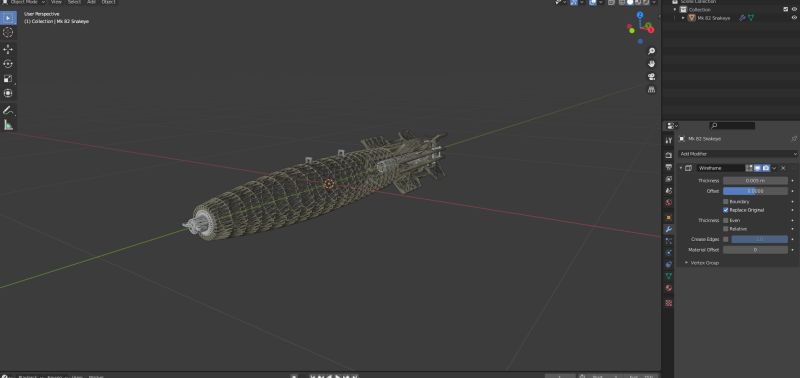This screenshot has width=800, height=378.
Task: Open the Select menu
Action: pos(74,2)
